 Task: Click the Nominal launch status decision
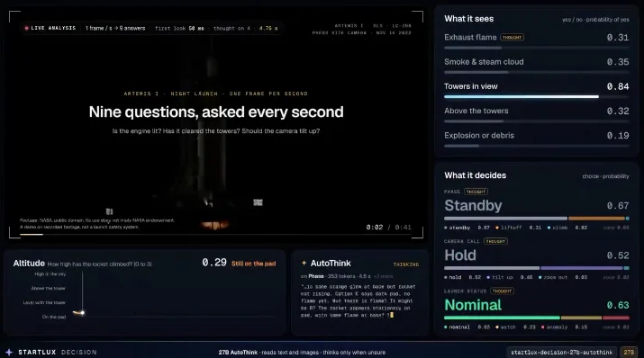(x=473, y=305)
